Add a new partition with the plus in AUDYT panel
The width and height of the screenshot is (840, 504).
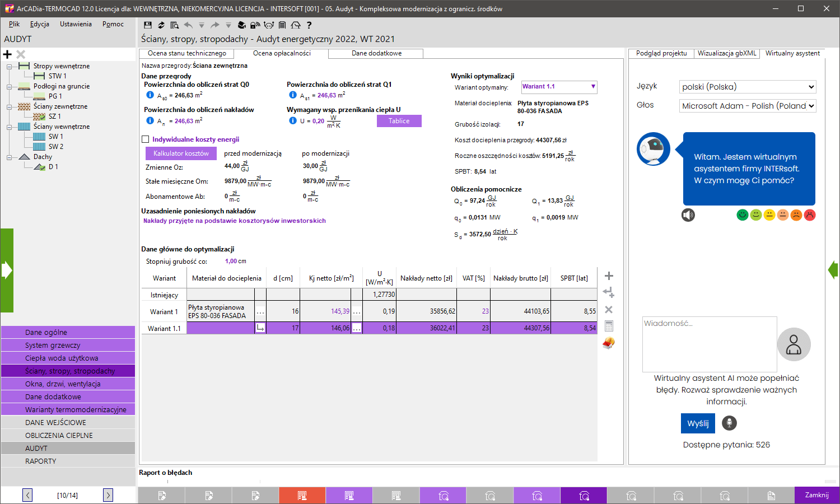coord(7,54)
